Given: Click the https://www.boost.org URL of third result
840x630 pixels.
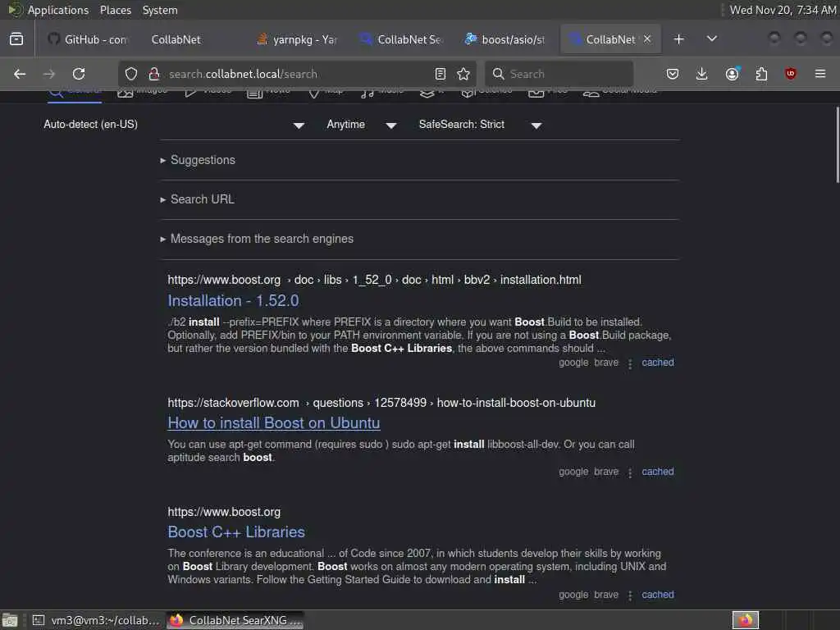Looking at the screenshot, I should coord(224,512).
